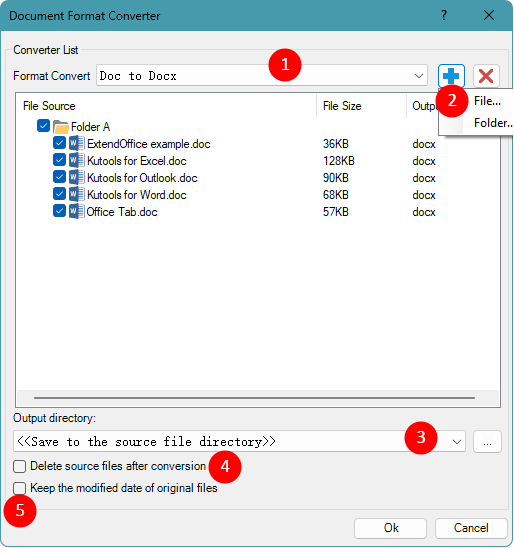The height and width of the screenshot is (548, 514).
Task: Select Kutools for Word.doc file name
Action: click(137, 195)
